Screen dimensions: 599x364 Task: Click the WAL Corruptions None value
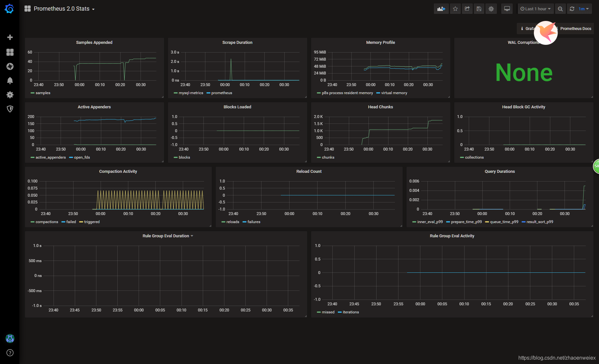[524, 73]
